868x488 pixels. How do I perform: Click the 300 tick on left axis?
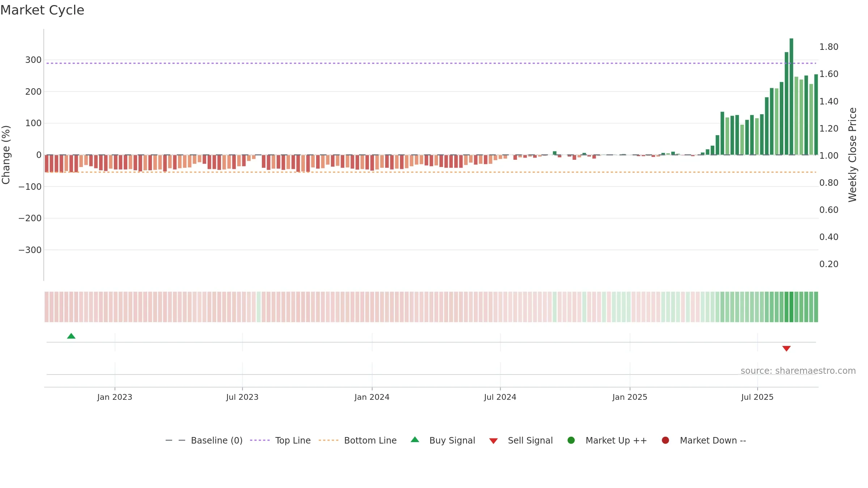tap(33, 60)
